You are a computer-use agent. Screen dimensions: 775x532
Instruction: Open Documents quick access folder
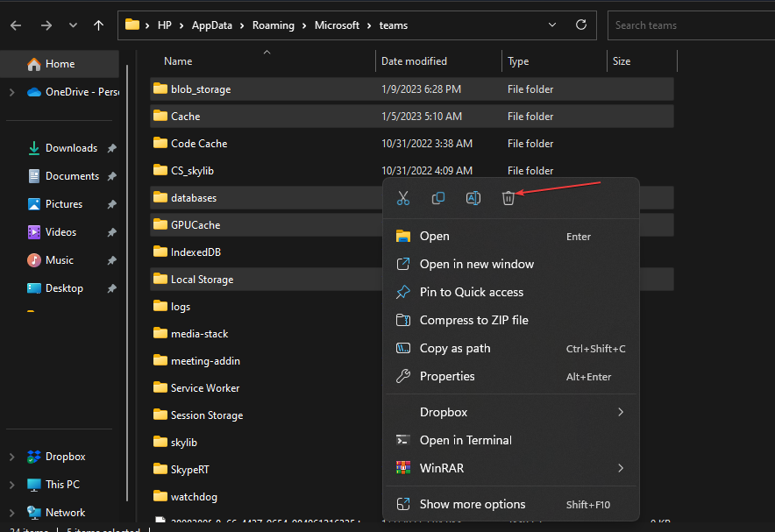click(x=63, y=176)
